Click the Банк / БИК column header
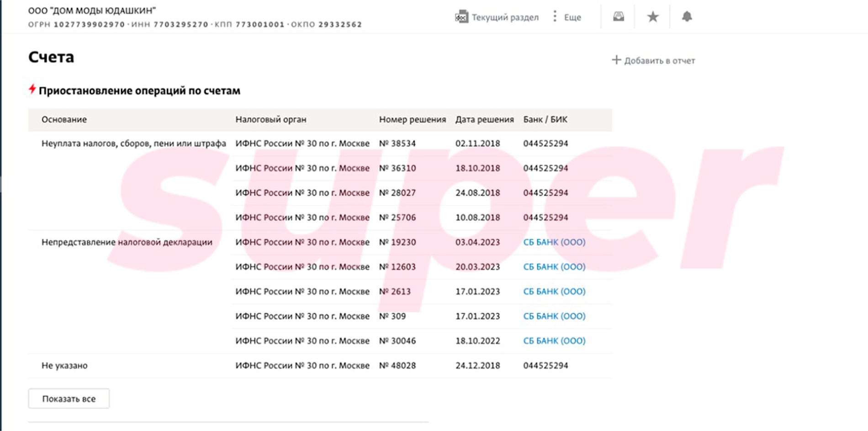Image resolution: width=868 pixels, height=431 pixels. 545,120
